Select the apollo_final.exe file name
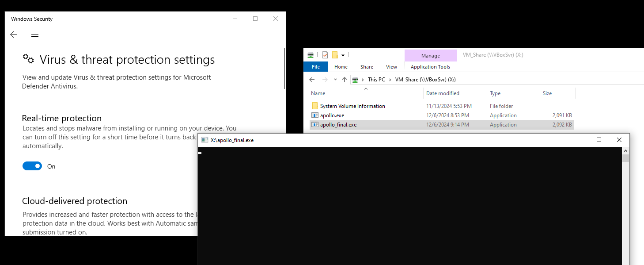644x265 pixels. coord(338,125)
